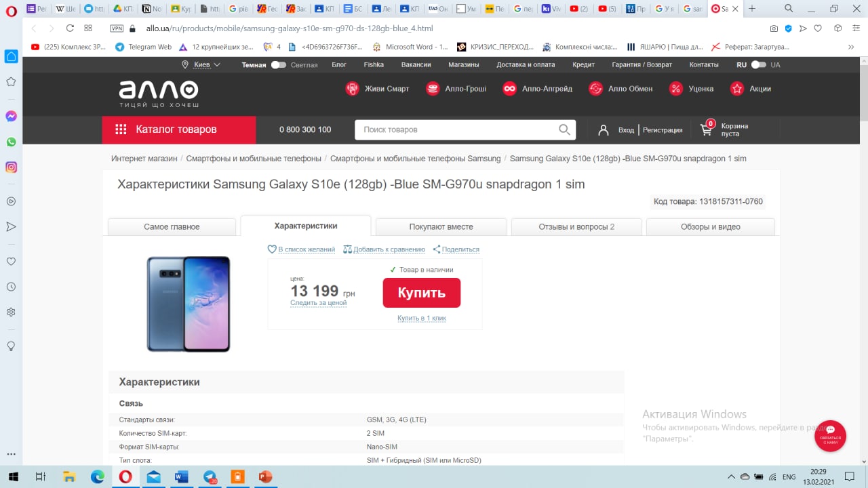Screen dimensions: 868x488
Task: Switch to the Самое главное tab
Action: 172,227
